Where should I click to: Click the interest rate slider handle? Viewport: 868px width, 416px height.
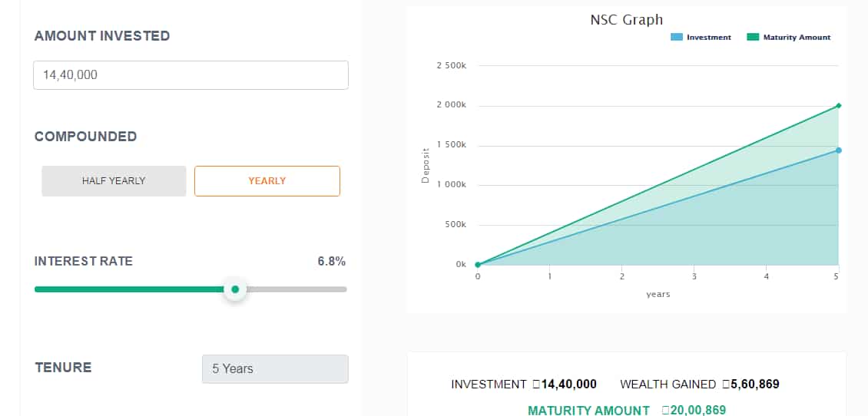coord(235,289)
